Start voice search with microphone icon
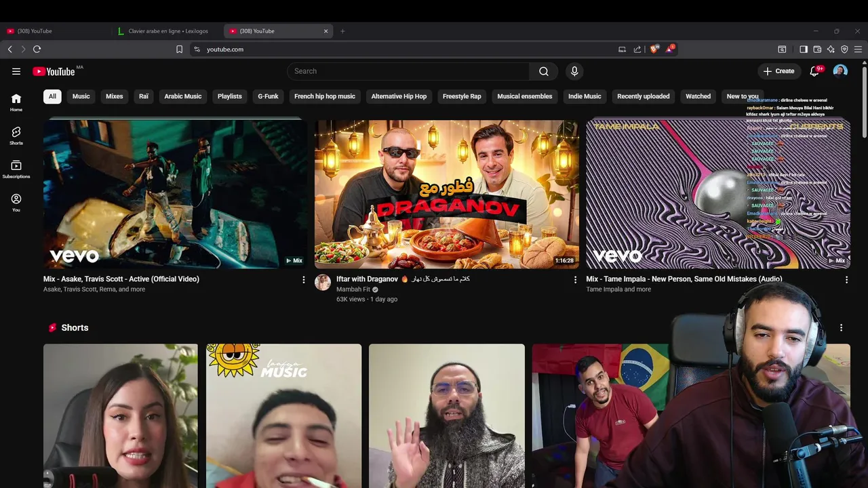This screenshot has height=488, width=868. click(574, 71)
